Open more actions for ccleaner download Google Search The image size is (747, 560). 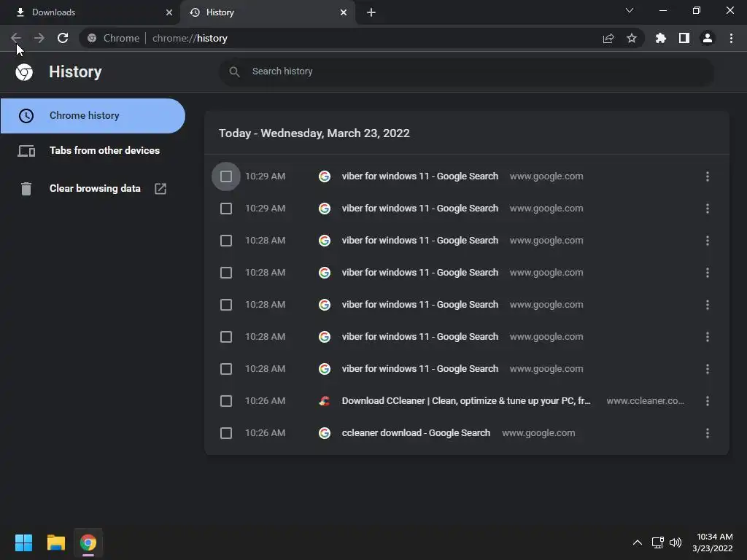click(x=708, y=433)
